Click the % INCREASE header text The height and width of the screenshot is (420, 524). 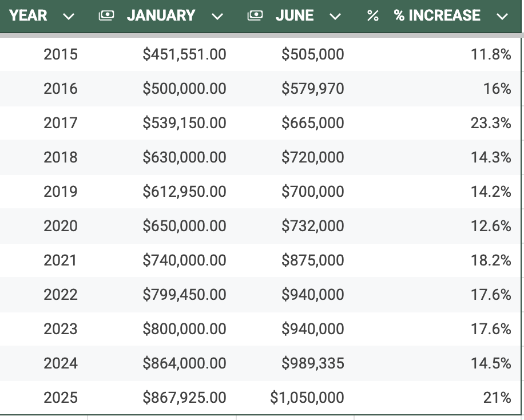(x=437, y=15)
